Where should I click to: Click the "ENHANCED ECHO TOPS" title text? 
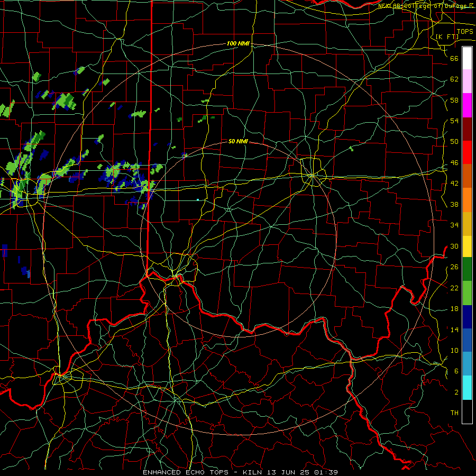click(x=186, y=472)
